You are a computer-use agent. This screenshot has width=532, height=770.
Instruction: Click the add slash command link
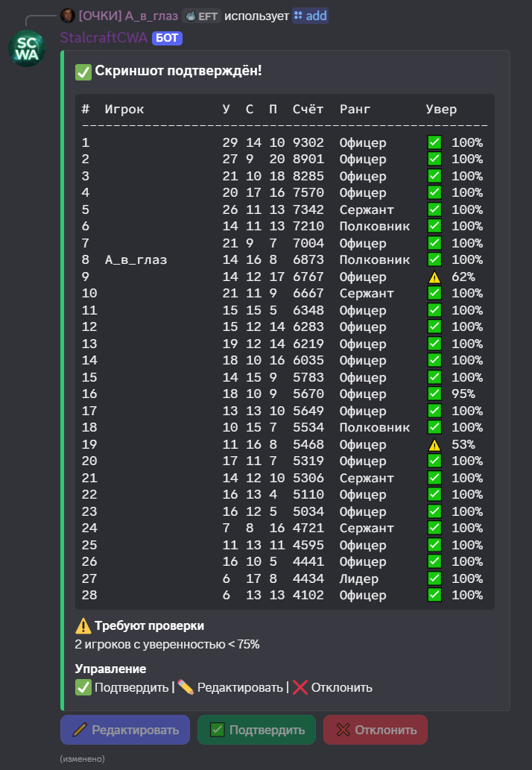click(310, 16)
